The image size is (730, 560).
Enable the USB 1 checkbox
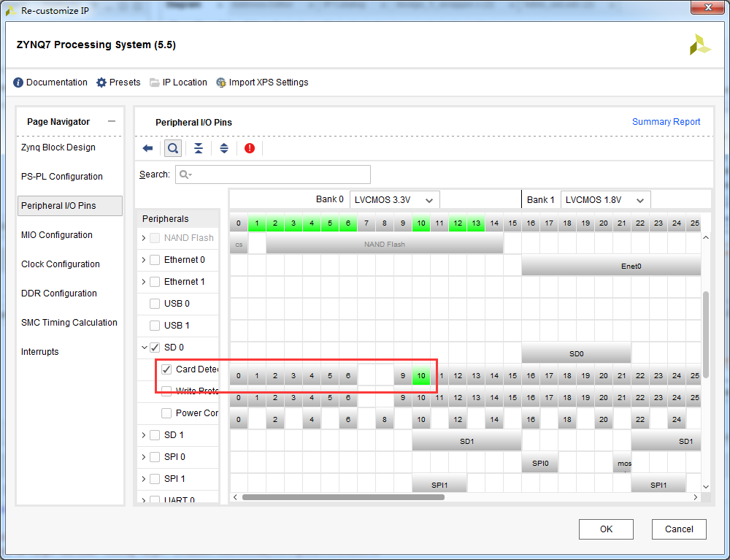tap(155, 326)
